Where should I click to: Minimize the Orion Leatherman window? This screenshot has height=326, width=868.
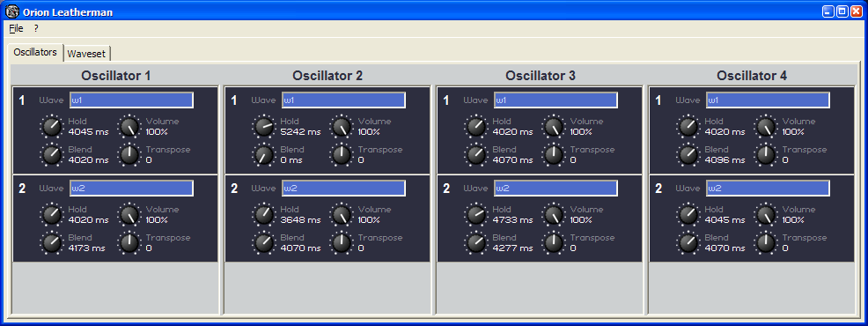click(828, 11)
